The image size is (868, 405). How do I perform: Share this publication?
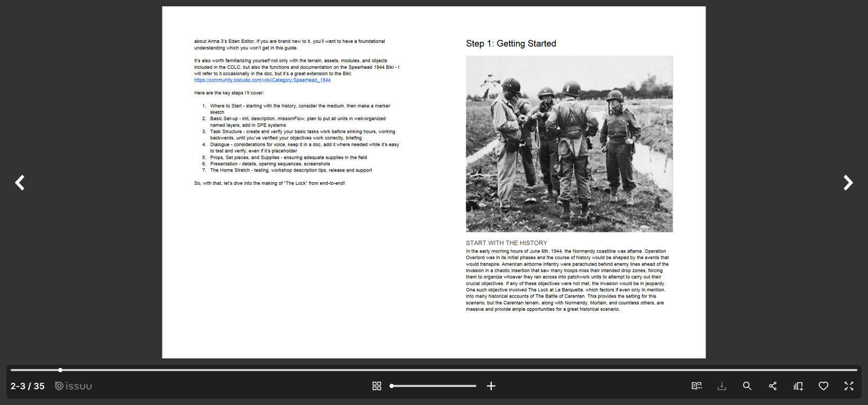(x=773, y=386)
